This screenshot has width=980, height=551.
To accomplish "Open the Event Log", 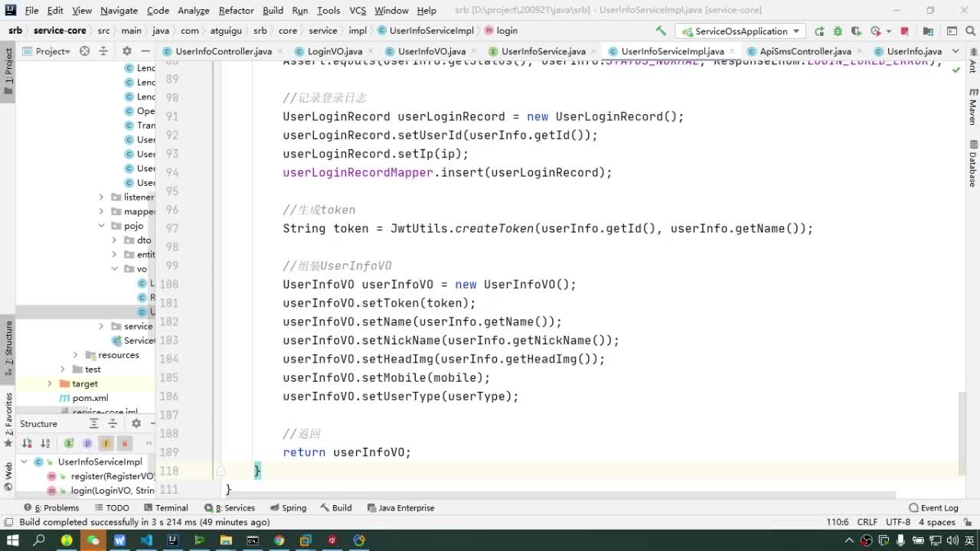I will pyautogui.click(x=933, y=507).
